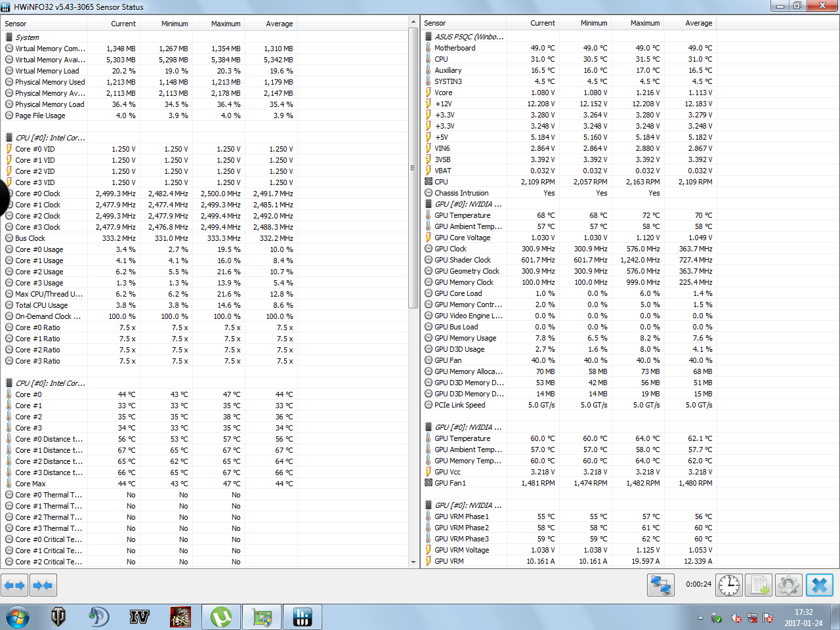Open the Windows Start menu

(x=18, y=617)
